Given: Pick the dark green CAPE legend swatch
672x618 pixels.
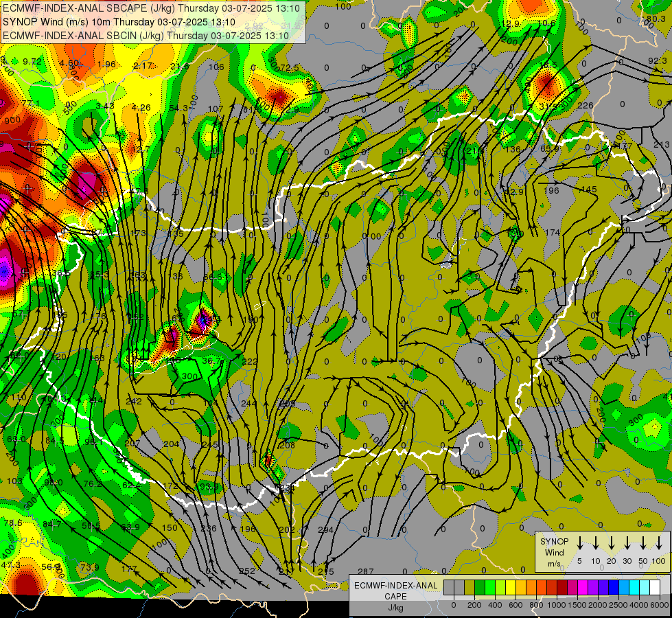Looking at the screenshot, I should coord(480,588).
